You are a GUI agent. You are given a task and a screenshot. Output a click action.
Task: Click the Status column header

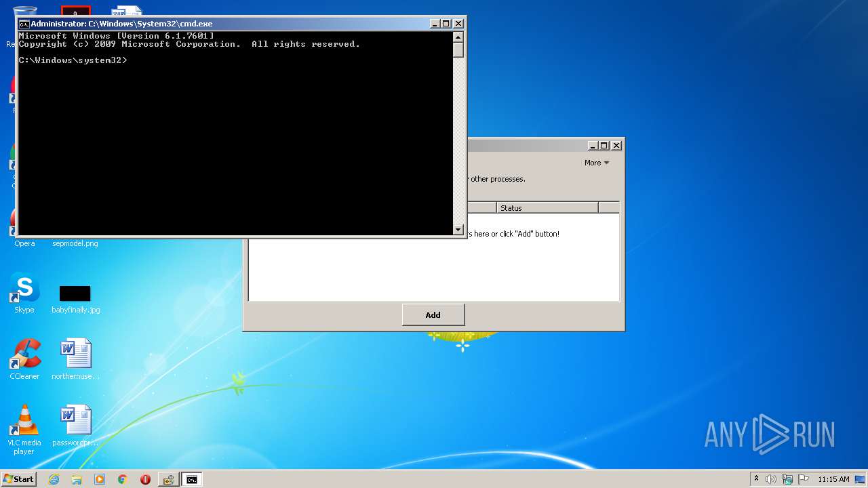coord(547,208)
